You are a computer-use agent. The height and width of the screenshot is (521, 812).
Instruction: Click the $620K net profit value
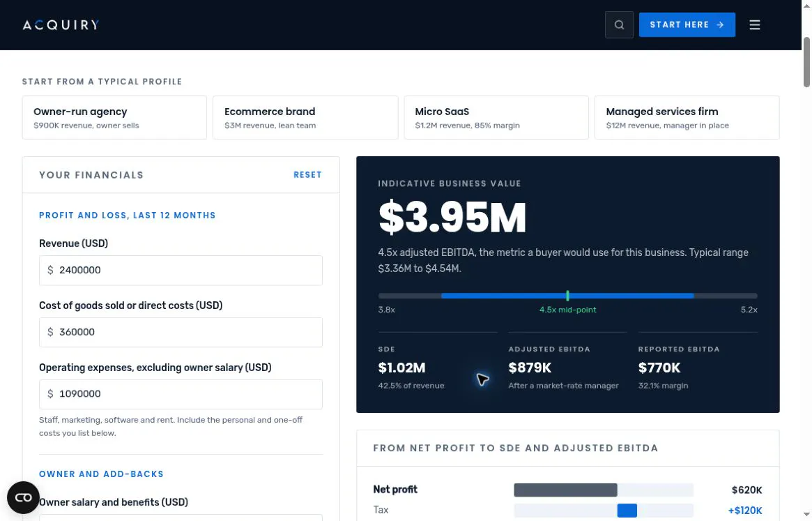tap(746, 490)
